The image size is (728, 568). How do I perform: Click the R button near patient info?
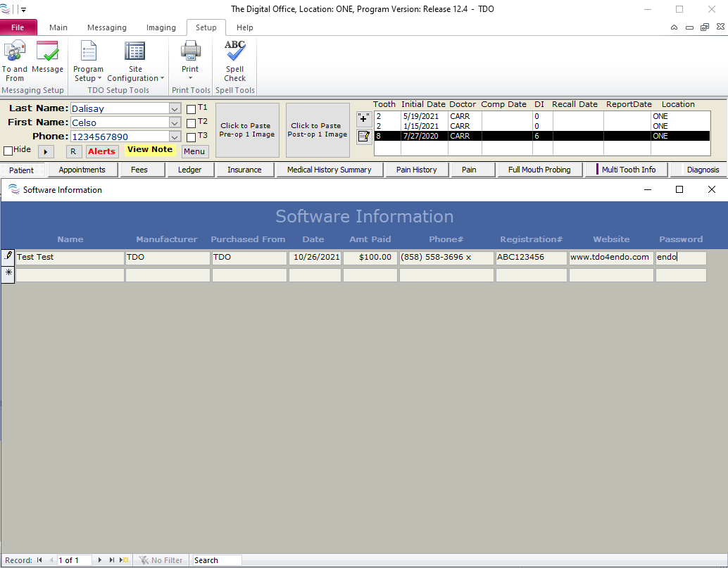point(73,151)
